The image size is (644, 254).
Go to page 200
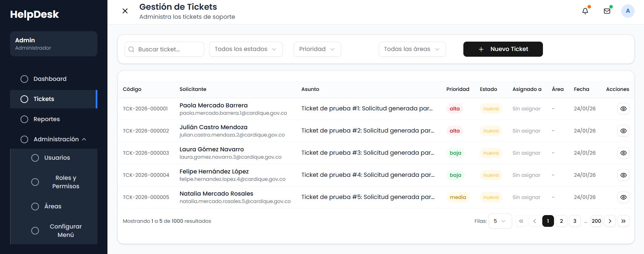[x=596, y=221]
